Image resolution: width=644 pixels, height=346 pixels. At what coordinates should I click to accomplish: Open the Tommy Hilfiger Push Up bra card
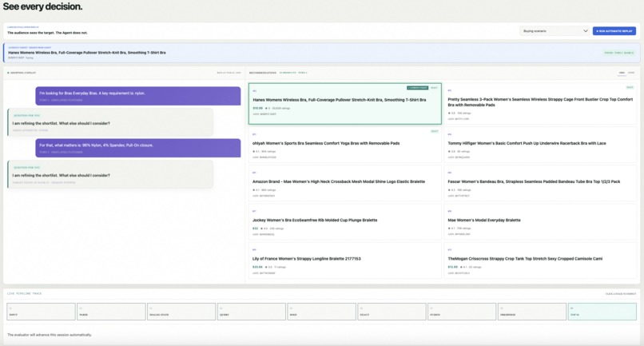(540, 145)
